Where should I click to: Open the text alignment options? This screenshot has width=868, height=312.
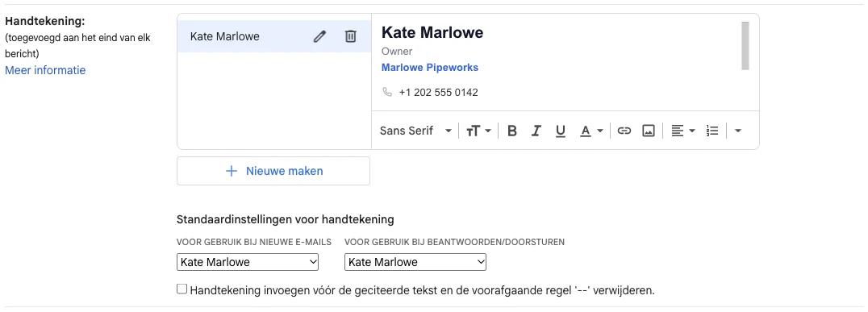[x=683, y=131]
